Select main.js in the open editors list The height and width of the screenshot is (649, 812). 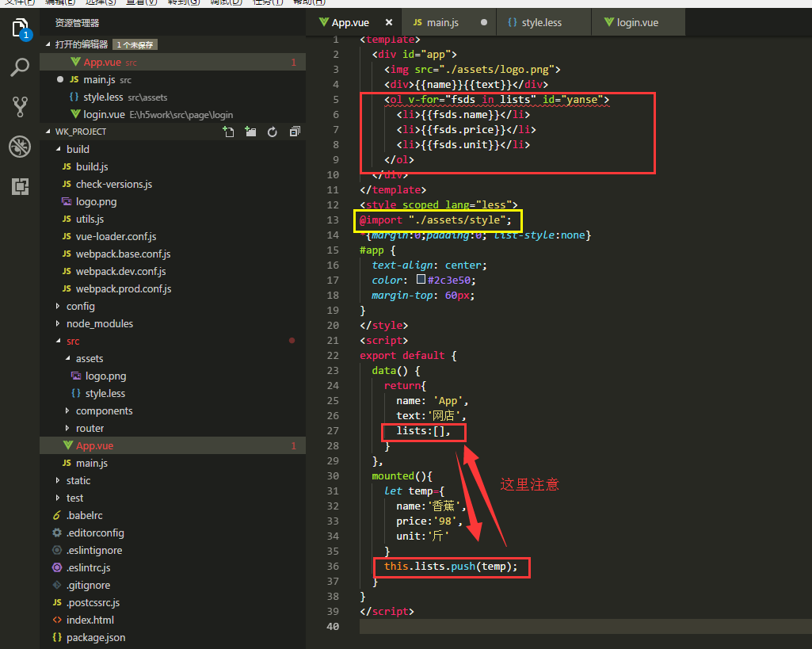tap(173, 80)
